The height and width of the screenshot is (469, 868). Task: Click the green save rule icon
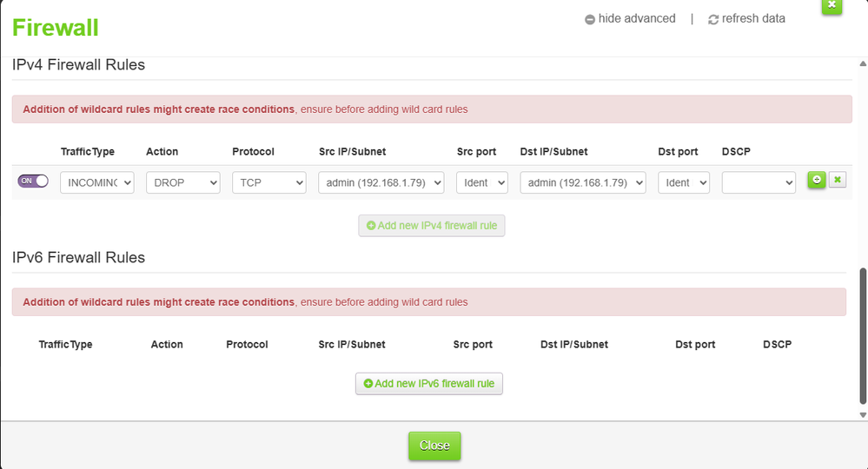pyautogui.click(x=817, y=180)
